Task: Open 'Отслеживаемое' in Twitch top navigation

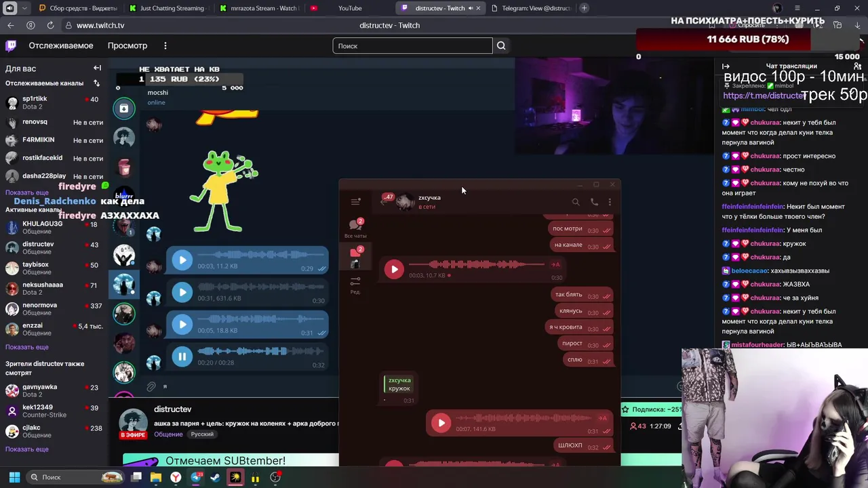Action: click(61, 45)
